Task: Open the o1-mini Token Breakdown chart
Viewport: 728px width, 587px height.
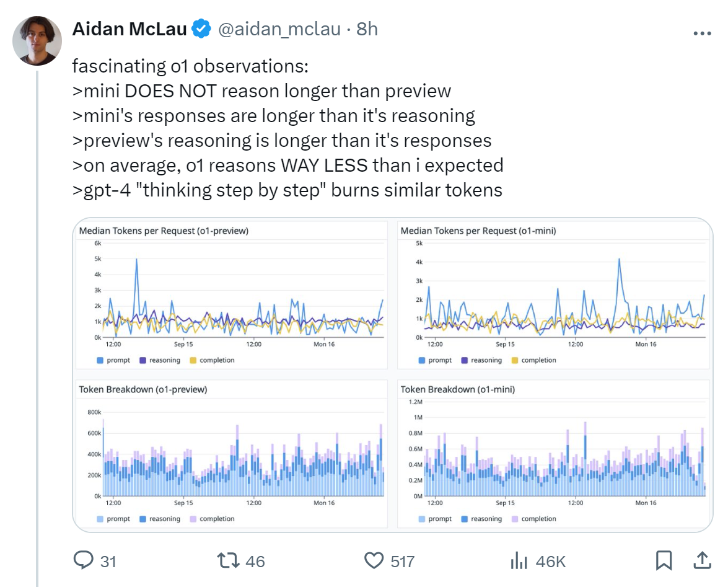Action: coord(553,454)
